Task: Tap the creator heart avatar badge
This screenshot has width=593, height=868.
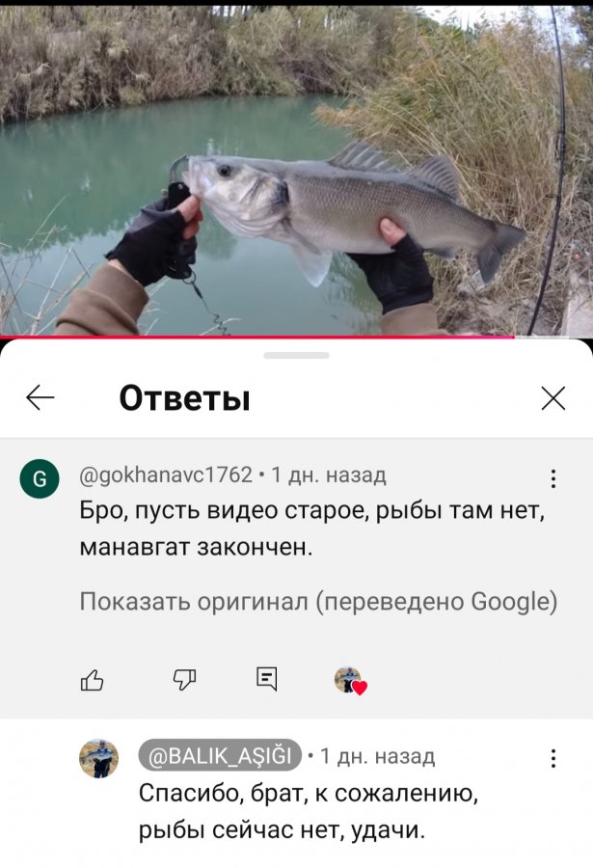Action: 350,680
